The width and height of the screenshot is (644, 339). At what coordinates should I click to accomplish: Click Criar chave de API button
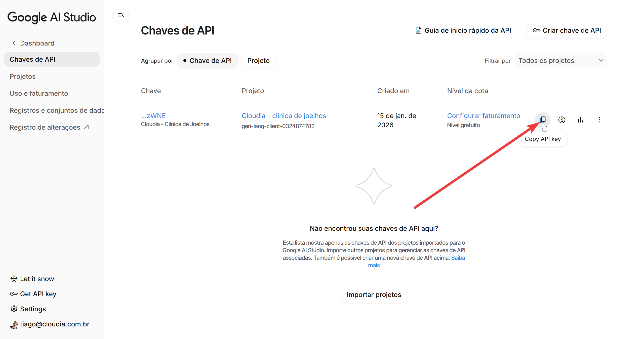(x=567, y=30)
